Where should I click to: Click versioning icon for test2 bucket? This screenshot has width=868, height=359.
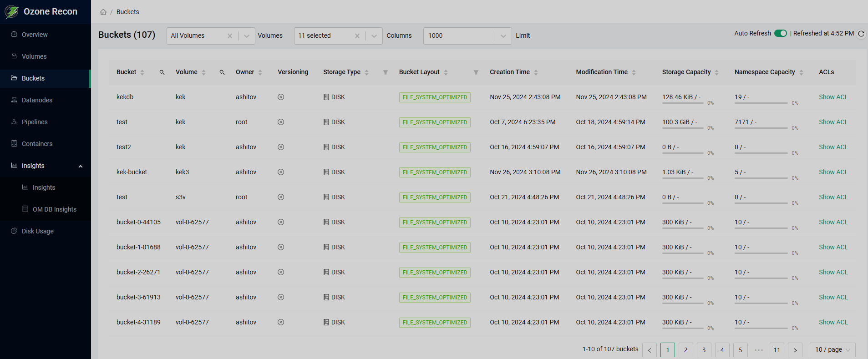[x=281, y=147]
